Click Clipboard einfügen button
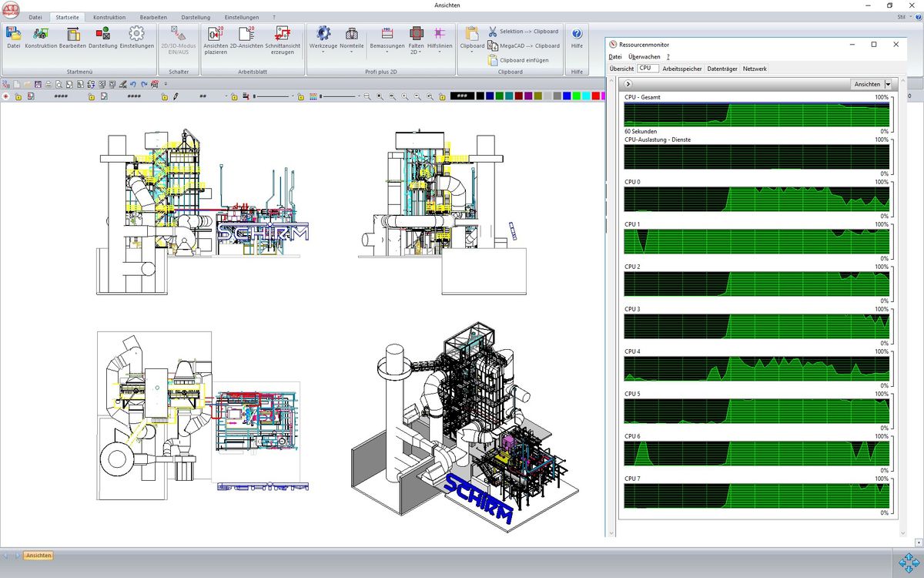The height and width of the screenshot is (578, 924). [x=518, y=60]
